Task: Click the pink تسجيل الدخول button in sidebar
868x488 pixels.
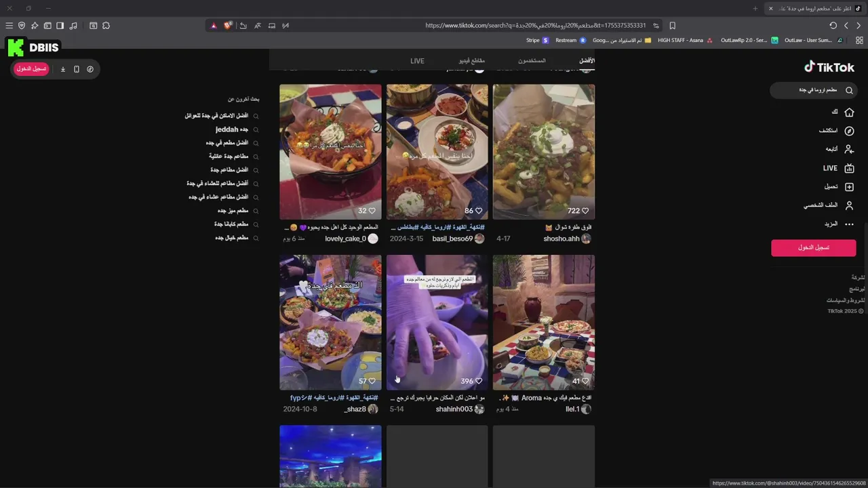Action: tap(813, 247)
